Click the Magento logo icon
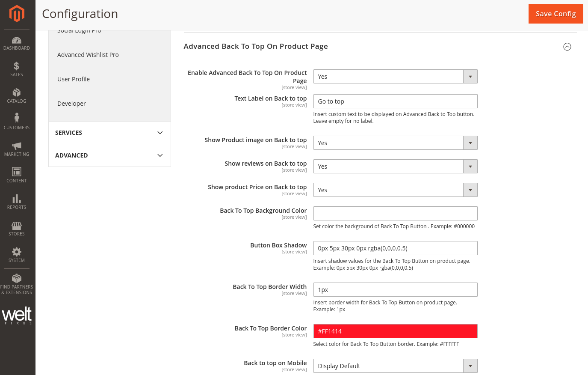The height and width of the screenshot is (375, 588). pyautogui.click(x=17, y=14)
